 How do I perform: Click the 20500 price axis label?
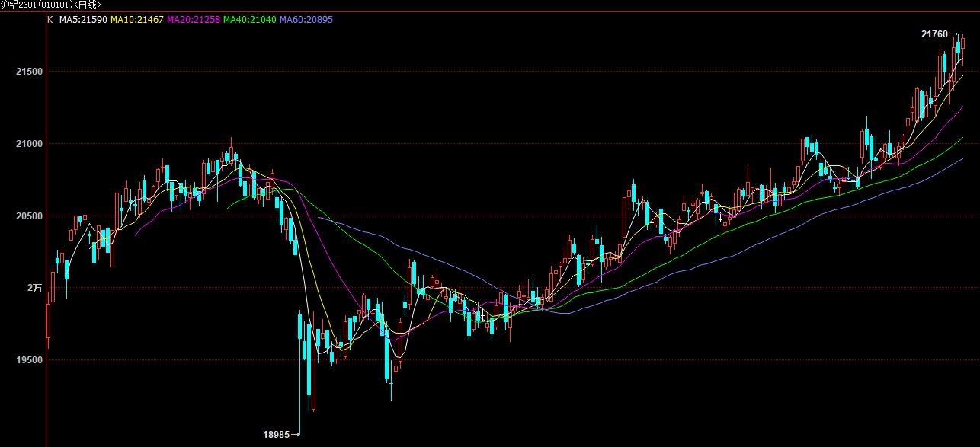pyautogui.click(x=29, y=216)
